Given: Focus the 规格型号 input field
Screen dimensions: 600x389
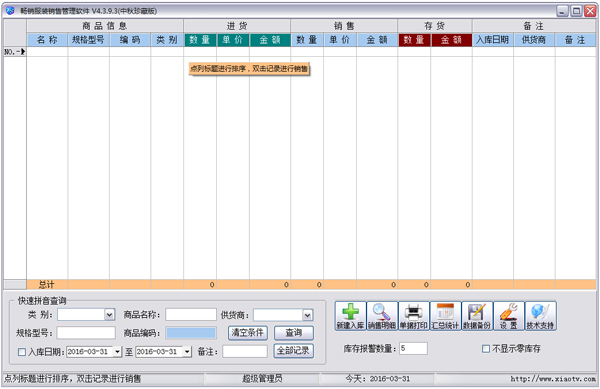Looking at the screenshot, I should pyautogui.click(x=86, y=333).
